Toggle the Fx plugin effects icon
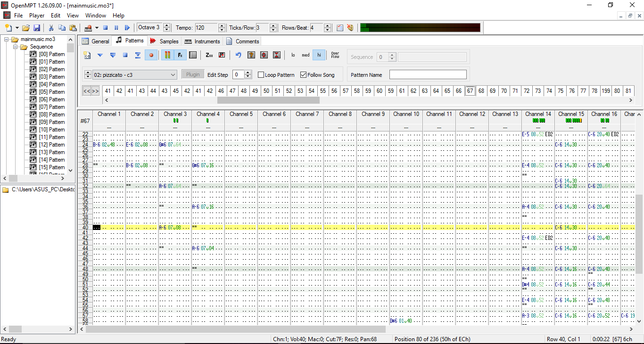Image resolution: width=644 pixels, height=344 pixels. pos(180,55)
